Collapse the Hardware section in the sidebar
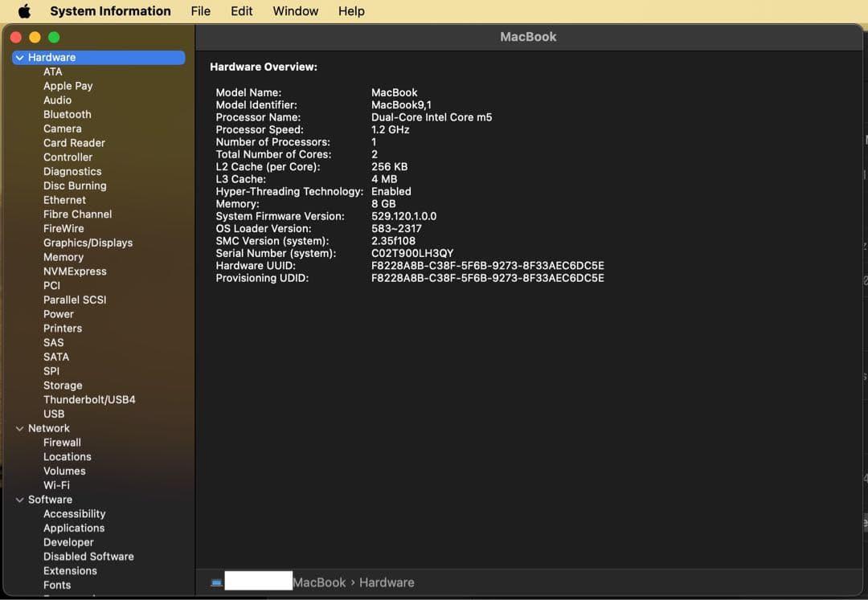The width and height of the screenshot is (868, 600). click(x=19, y=57)
